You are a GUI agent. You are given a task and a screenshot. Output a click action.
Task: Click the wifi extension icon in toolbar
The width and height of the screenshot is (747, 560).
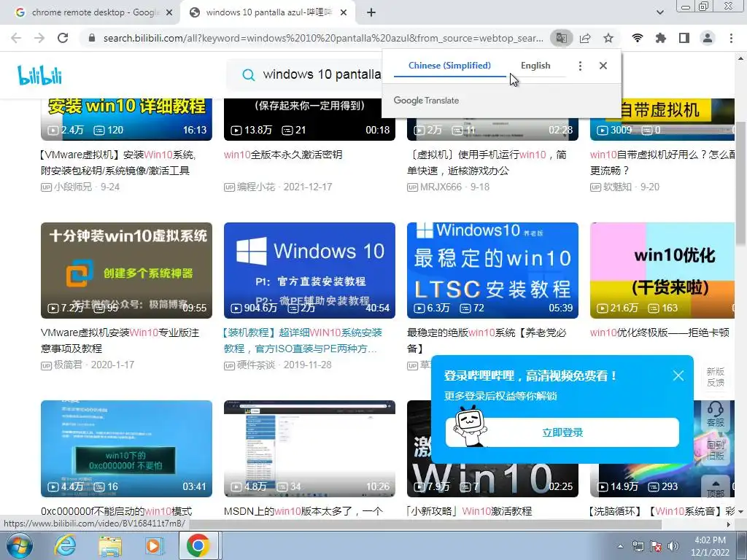(x=638, y=38)
